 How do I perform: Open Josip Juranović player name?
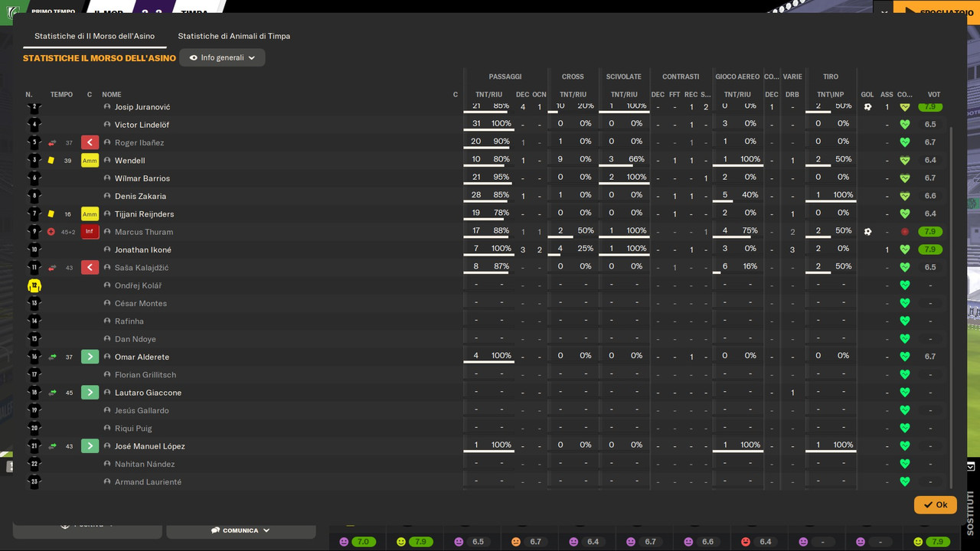click(x=142, y=107)
